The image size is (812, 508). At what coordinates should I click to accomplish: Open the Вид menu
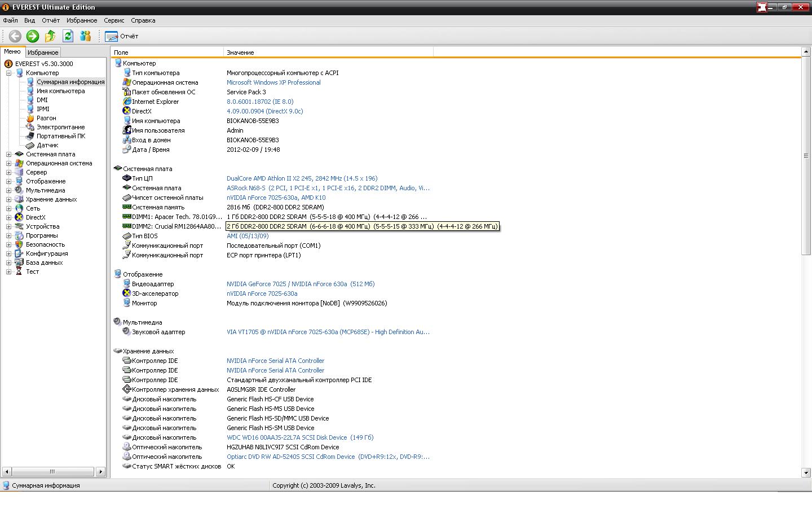pos(30,20)
